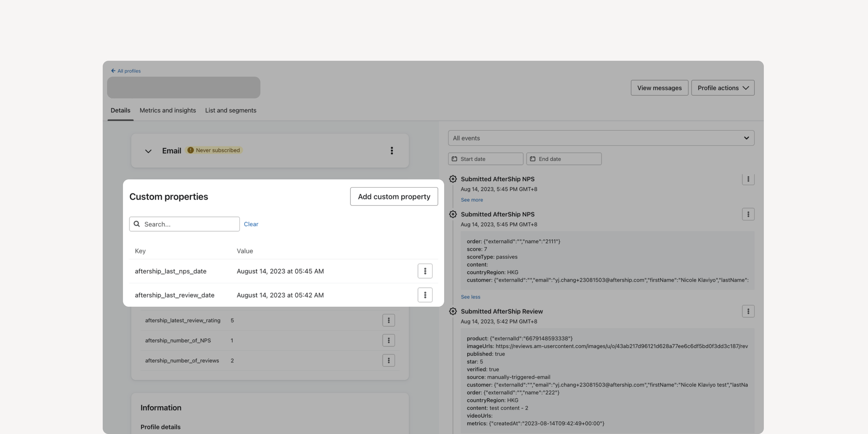868x434 pixels.
Task: Open options for first Submitted AfterShip NPS event
Action: [748, 179]
